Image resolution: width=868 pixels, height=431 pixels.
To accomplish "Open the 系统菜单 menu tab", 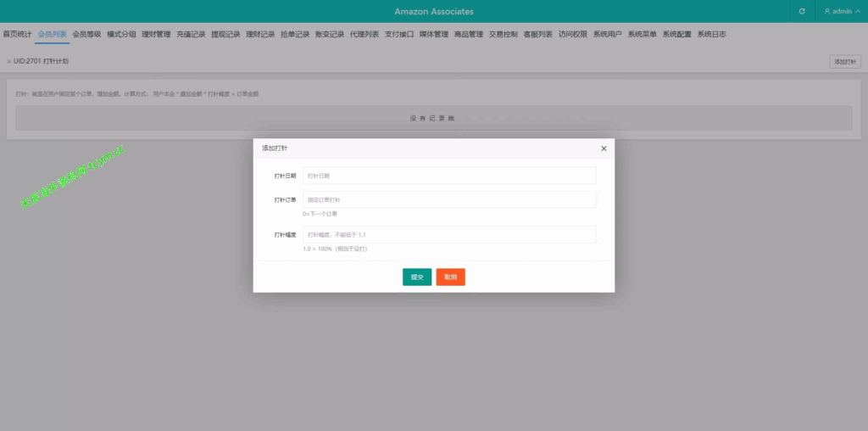I will pos(643,34).
